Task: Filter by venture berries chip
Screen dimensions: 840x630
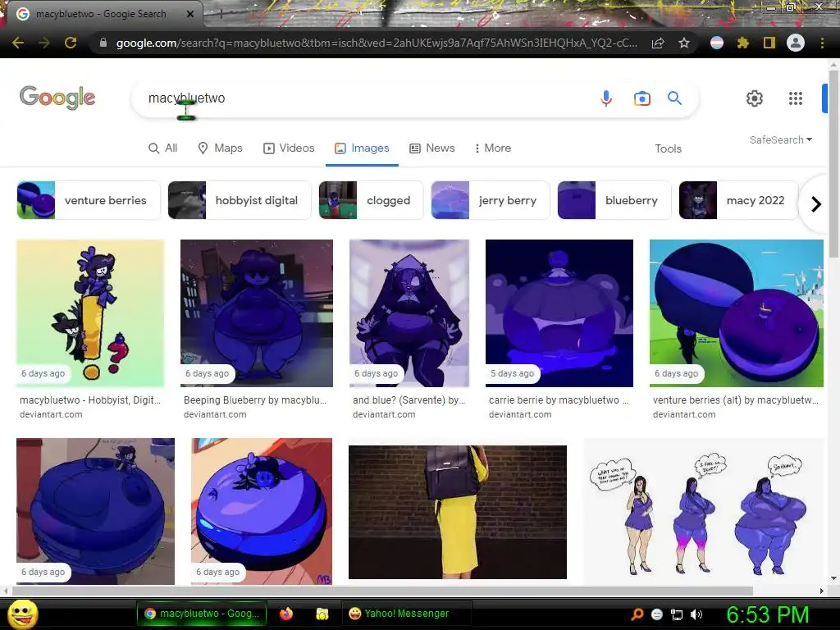Action: tap(89, 200)
